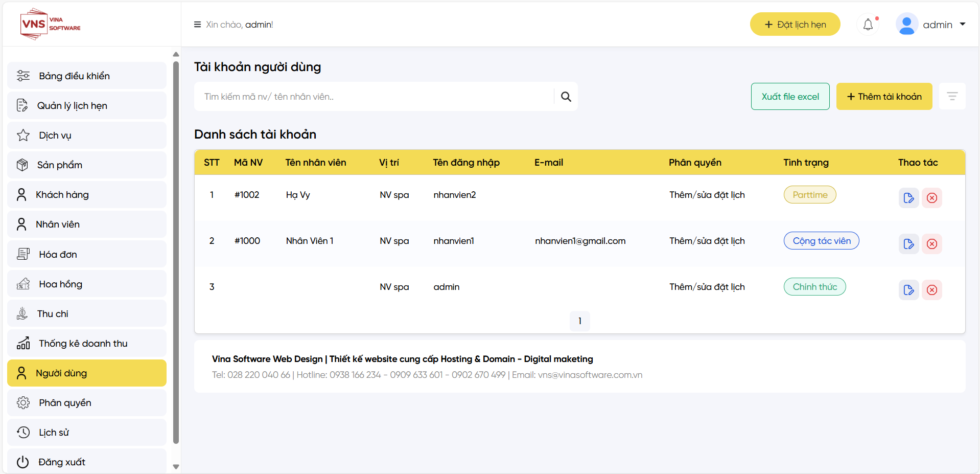Image resolution: width=980 pixels, height=474 pixels.
Task: Click column header Tên đăng nhập
Action: tap(466, 163)
